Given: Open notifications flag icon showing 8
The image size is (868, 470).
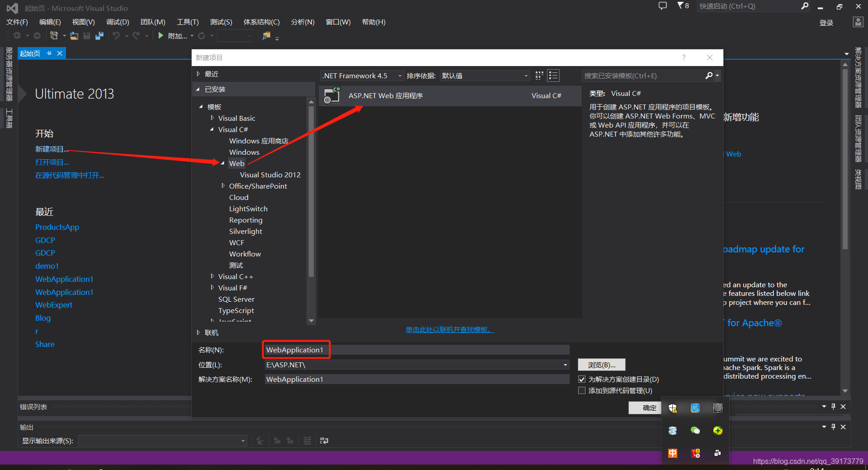Looking at the screenshot, I should point(683,6).
